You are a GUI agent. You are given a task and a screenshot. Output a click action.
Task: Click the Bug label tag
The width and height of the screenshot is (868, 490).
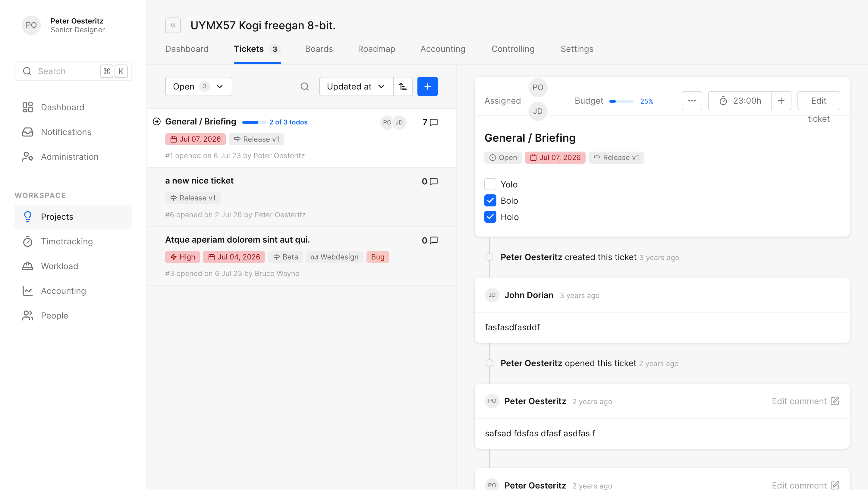378,257
